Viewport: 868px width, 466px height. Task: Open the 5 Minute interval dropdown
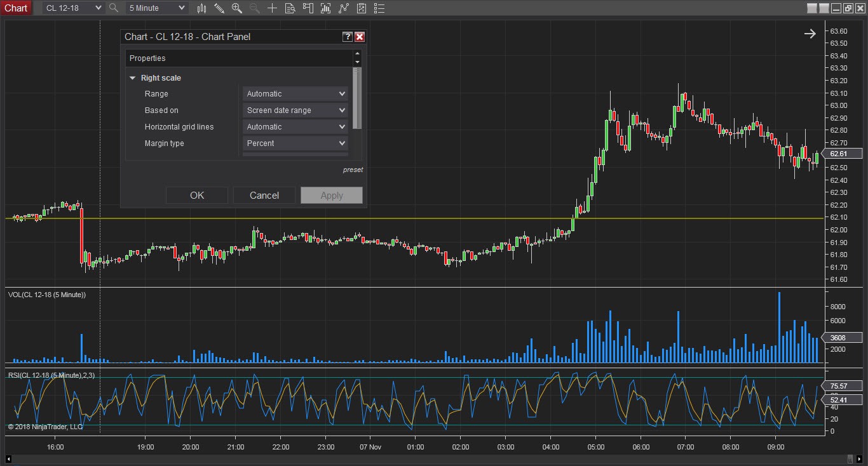click(x=156, y=8)
